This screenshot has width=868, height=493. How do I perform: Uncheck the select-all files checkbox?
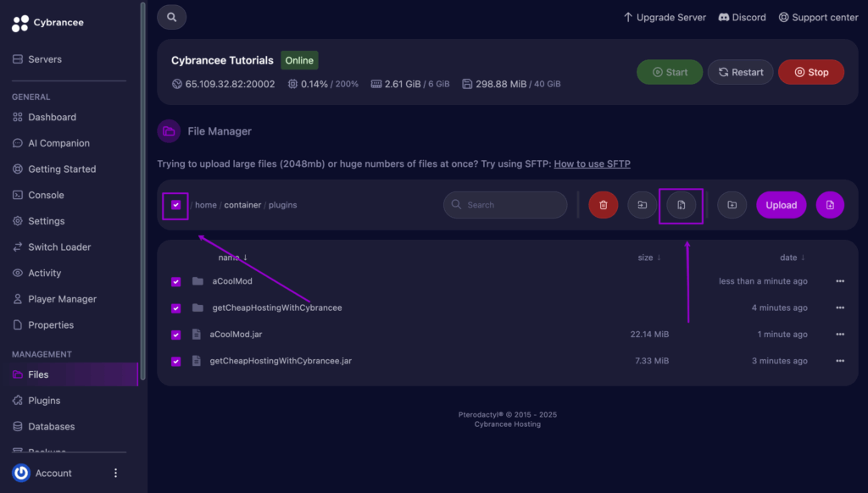click(175, 205)
